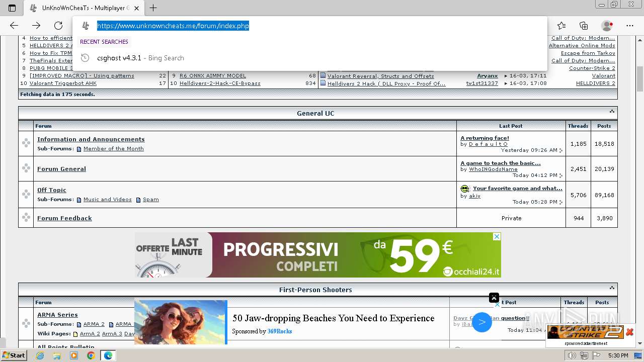Click the page vertical scrollbar thumb
This screenshot has width=644, height=362.
(x=640, y=79)
